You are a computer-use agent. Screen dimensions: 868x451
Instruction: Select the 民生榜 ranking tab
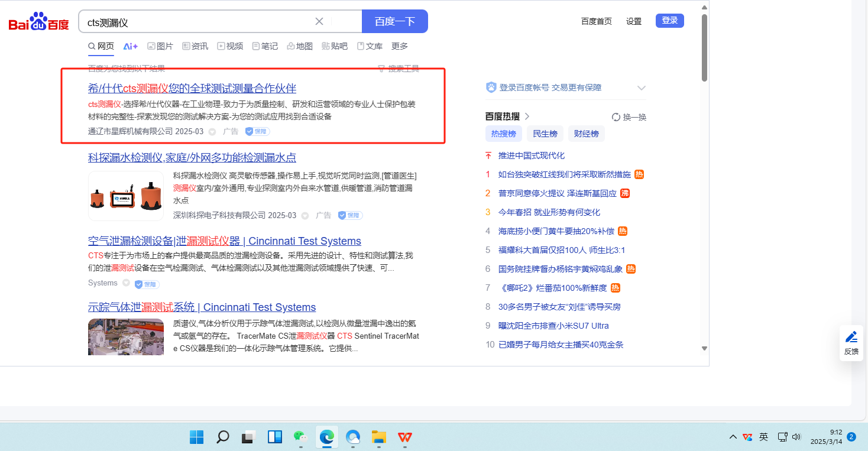[545, 134]
